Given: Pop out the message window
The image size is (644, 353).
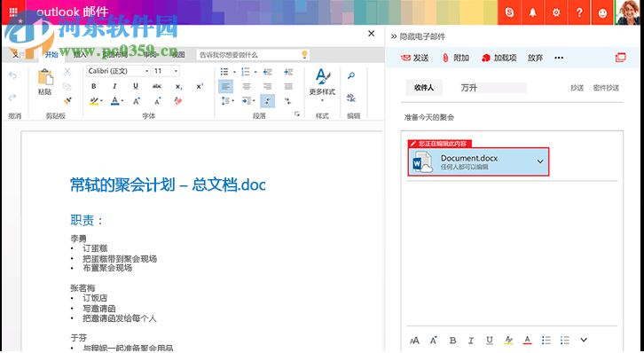Looking at the screenshot, I should [x=621, y=58].
